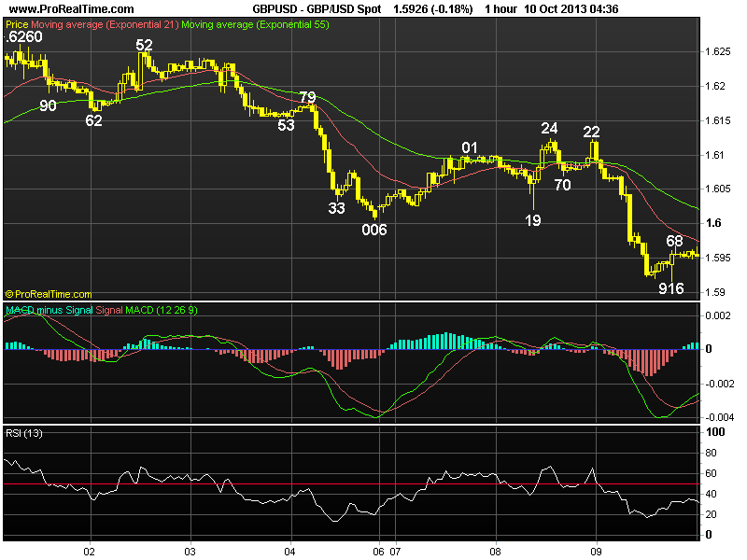
Task: Click the -0.004 MACD axis label
Action: [x=719, y=417]
